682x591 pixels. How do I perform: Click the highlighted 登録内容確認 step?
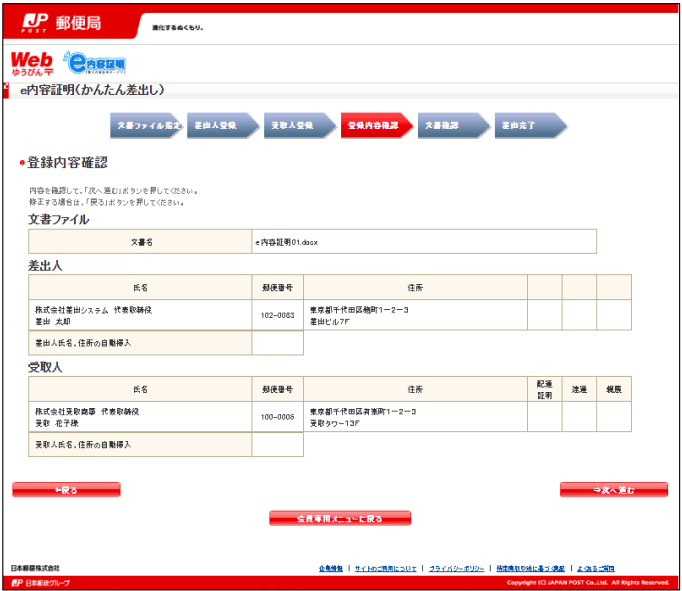click(x=377, y=125)
